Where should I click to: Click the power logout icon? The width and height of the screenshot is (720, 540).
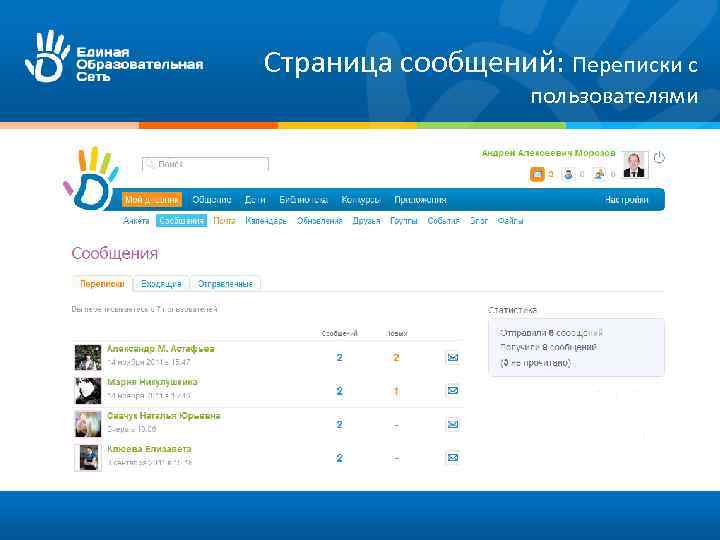659,158
